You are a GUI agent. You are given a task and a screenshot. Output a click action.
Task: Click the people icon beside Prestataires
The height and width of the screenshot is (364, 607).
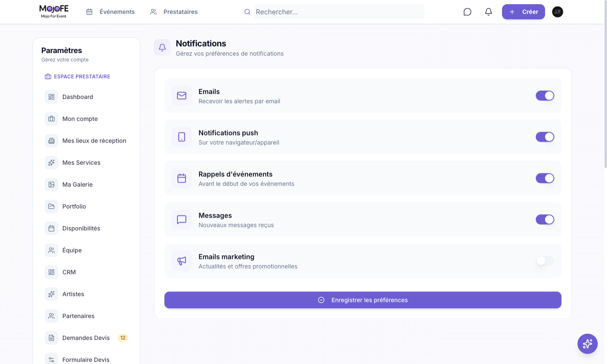click(x=153, y=12)
